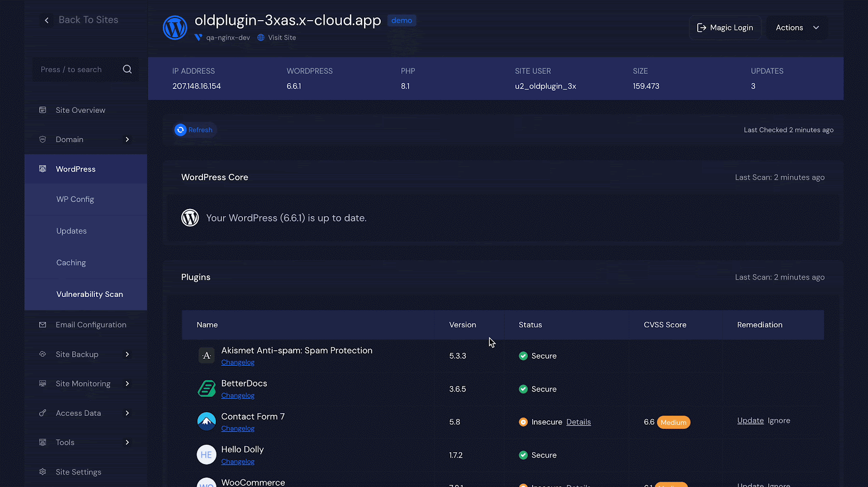868x487 pixels.
Task: Open the Akismet Changelog link
Action: pyautogui.click(x=238, y=363)
